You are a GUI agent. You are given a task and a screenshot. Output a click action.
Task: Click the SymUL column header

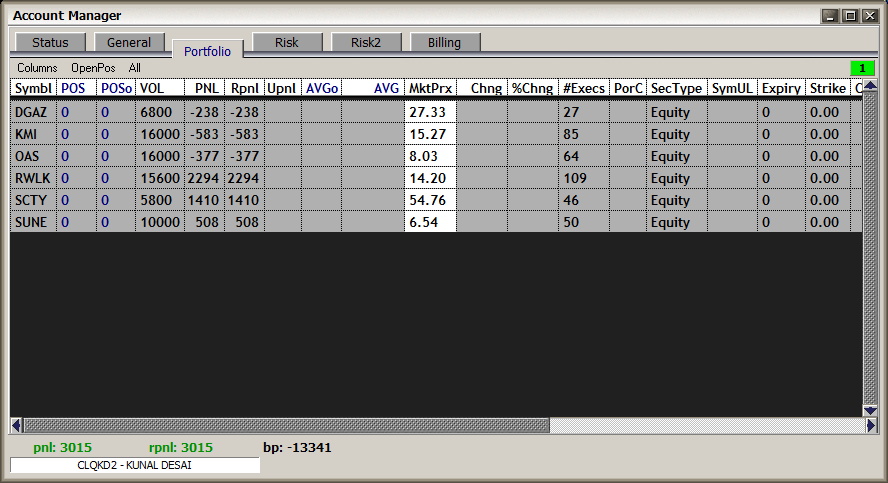pyautogui.click(x=732, y=88)
